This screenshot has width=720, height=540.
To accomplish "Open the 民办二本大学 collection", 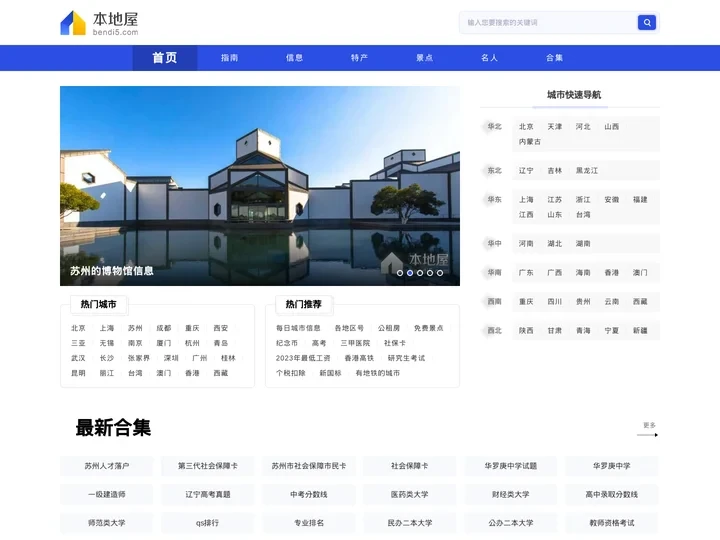I will click(410, 523).
